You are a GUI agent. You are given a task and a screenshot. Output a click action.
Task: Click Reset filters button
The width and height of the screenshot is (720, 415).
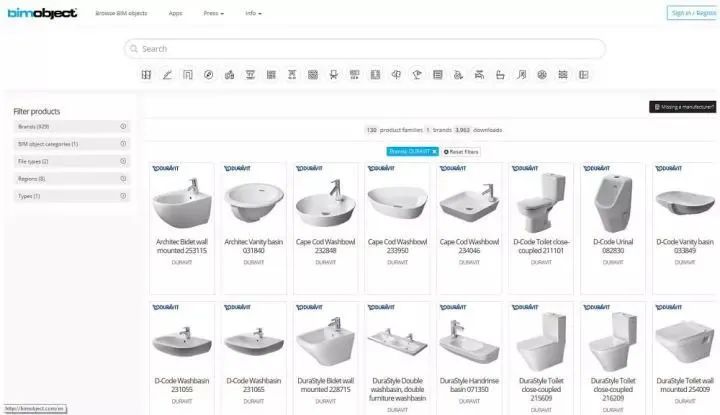461,151
